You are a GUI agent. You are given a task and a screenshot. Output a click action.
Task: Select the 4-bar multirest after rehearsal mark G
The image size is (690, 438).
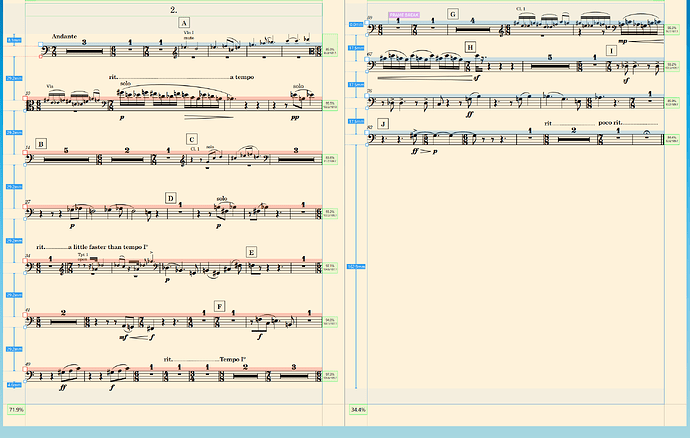[472, 27]
